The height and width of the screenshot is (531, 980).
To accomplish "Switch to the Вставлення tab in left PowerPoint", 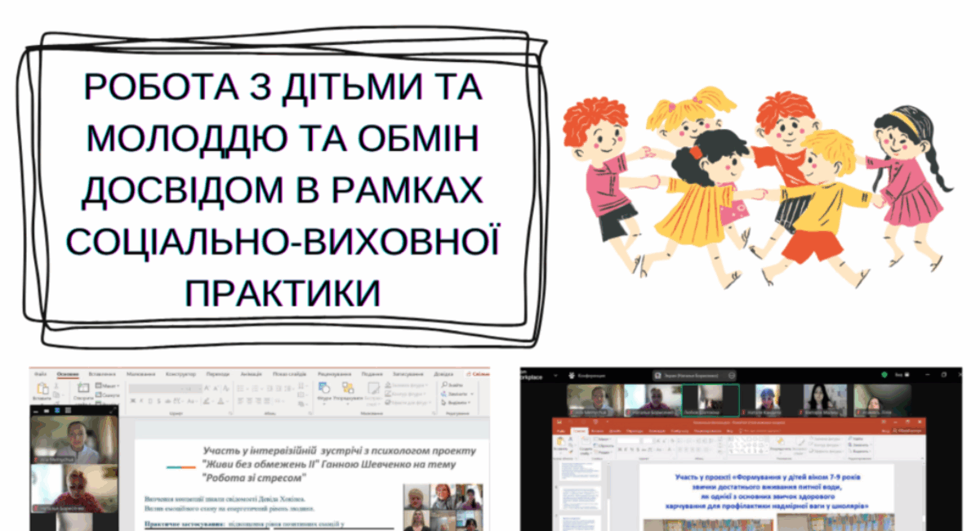I will [x=103, y=372].
